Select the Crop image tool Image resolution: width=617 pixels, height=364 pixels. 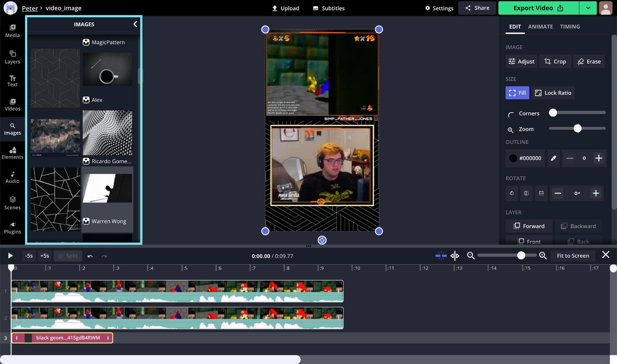point(555,61)
